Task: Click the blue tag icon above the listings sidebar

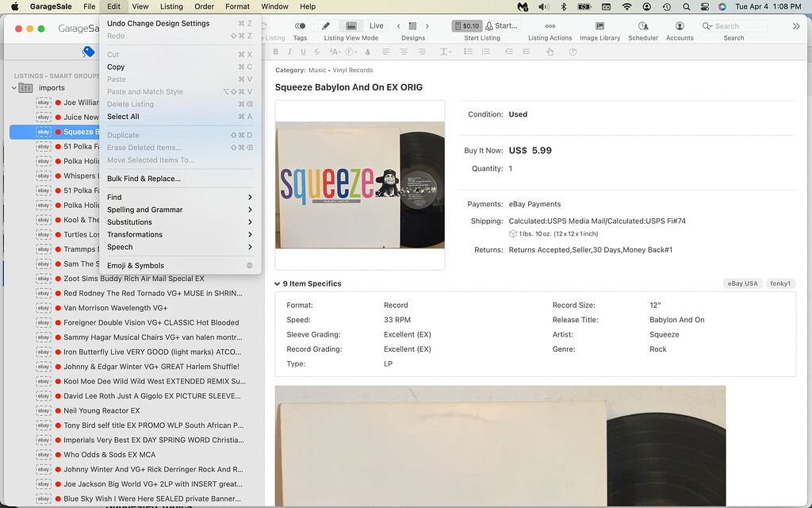Action: coord(89,52)
